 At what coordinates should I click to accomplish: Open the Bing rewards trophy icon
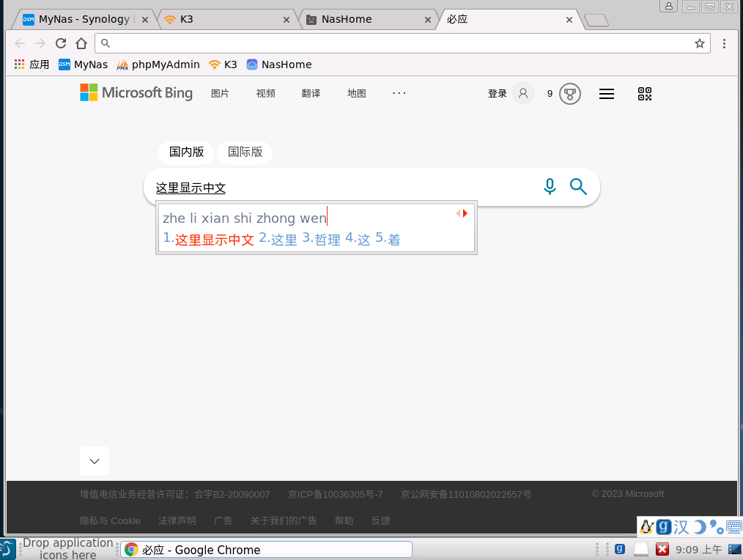[x=569, y=94]
